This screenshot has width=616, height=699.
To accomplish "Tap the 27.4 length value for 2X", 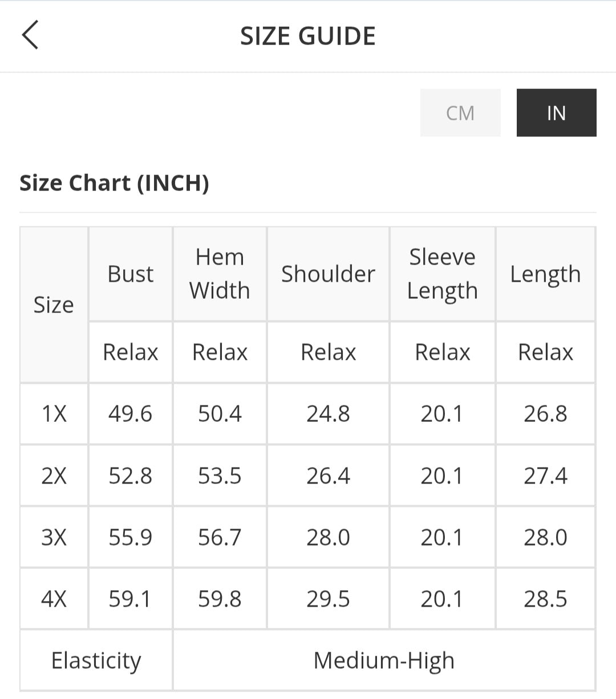I will (545, 476).
